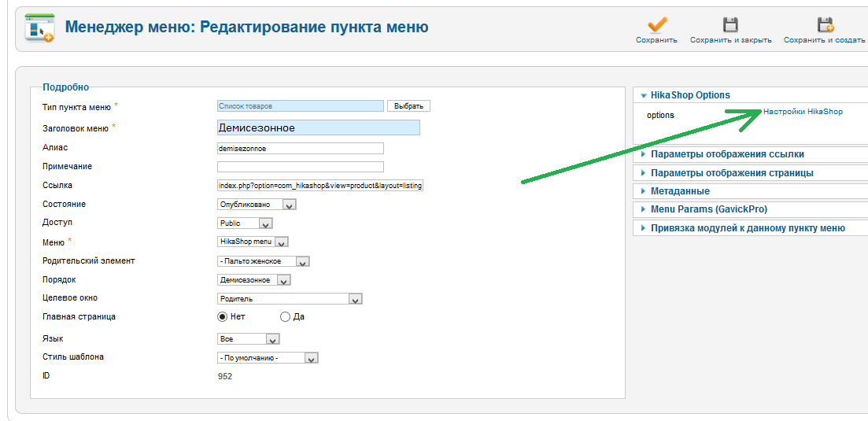Click the Ссылка field with index.php URL

pyautogui.click(x=320, y=186)
